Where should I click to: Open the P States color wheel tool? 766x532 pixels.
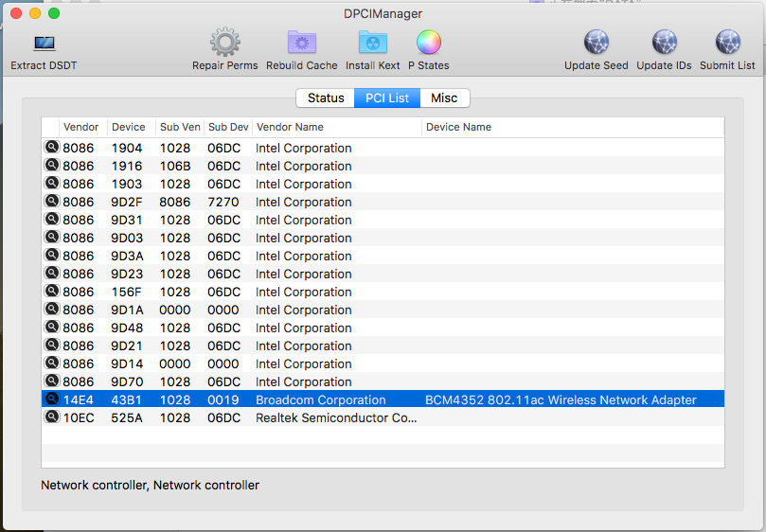coord(428,44)
